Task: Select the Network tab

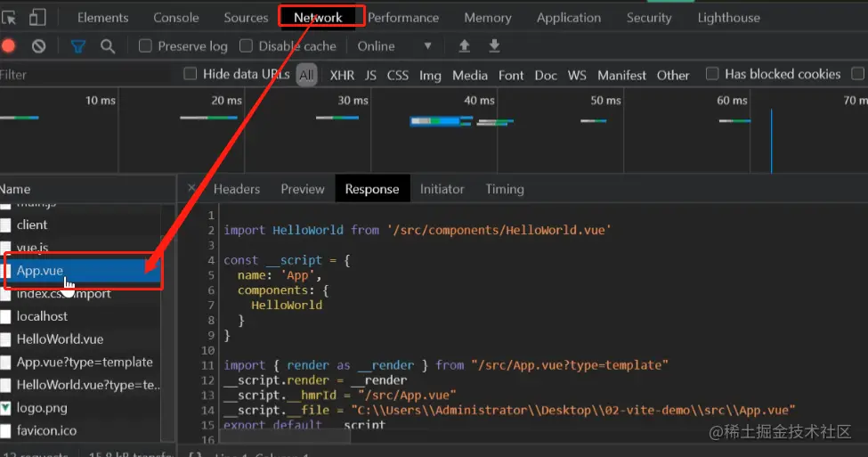Action: point(319,18)
